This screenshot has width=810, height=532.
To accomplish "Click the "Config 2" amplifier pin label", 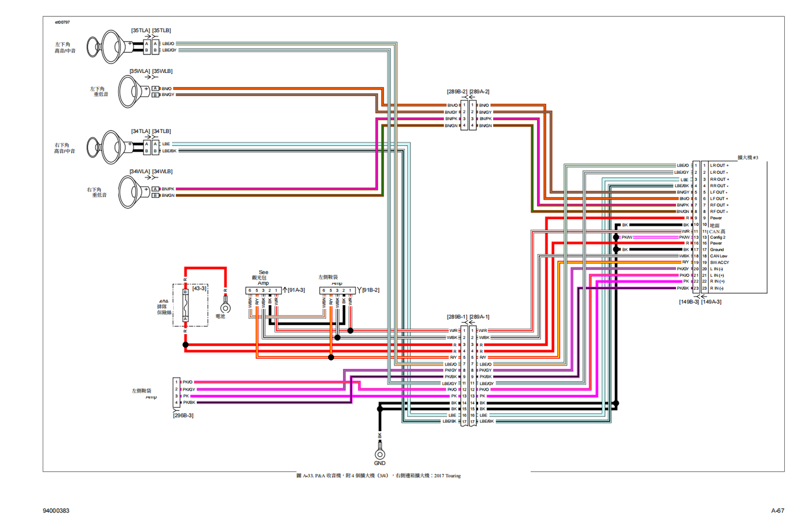I will coord(718,237).
